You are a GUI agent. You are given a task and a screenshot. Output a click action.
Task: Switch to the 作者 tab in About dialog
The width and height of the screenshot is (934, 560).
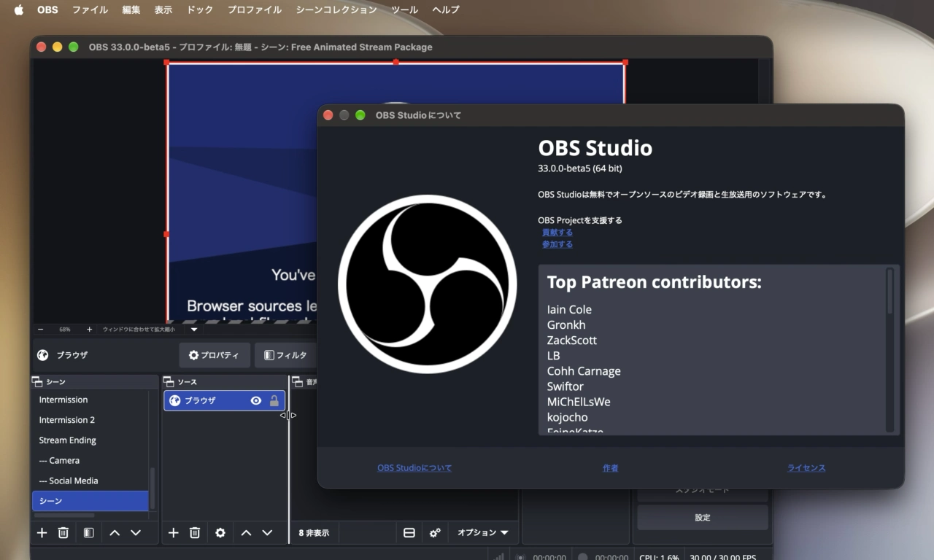pyautogui.click(x=611, y=468)
